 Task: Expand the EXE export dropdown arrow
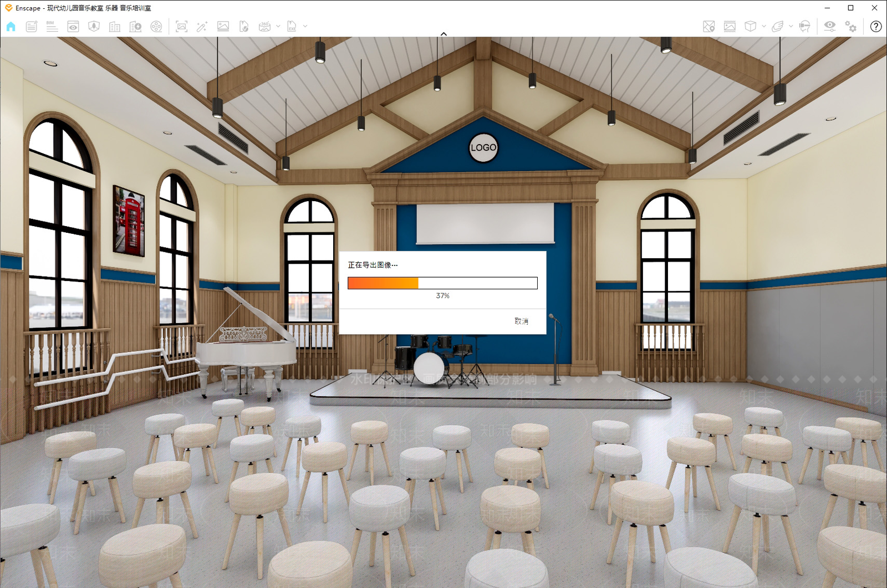click(305, 26)
